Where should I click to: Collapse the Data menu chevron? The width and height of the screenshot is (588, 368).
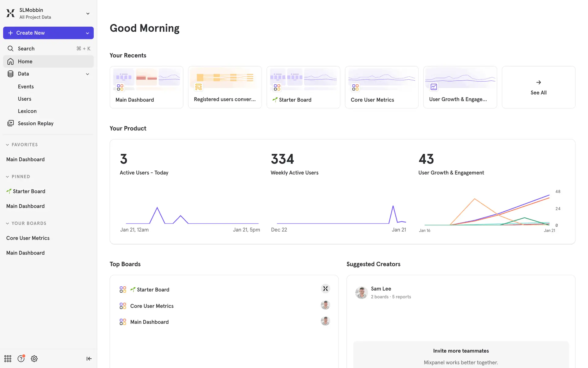pyautogui.click(x=88, y=74)
